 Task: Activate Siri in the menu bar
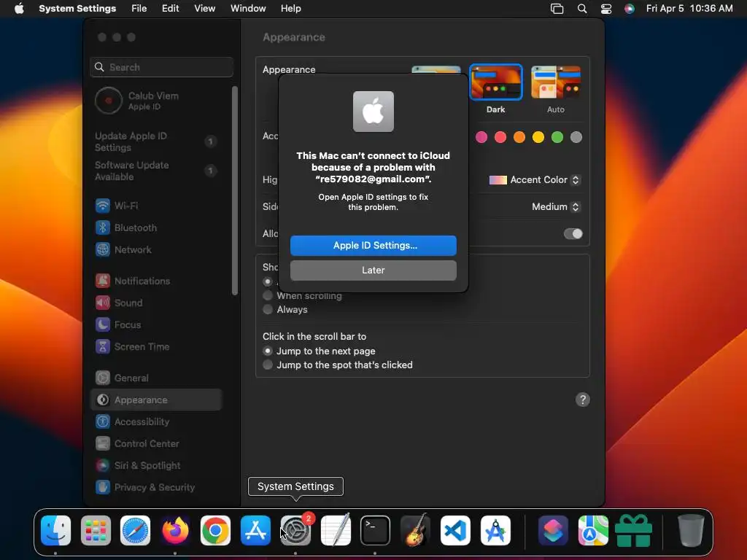point(630,9)
